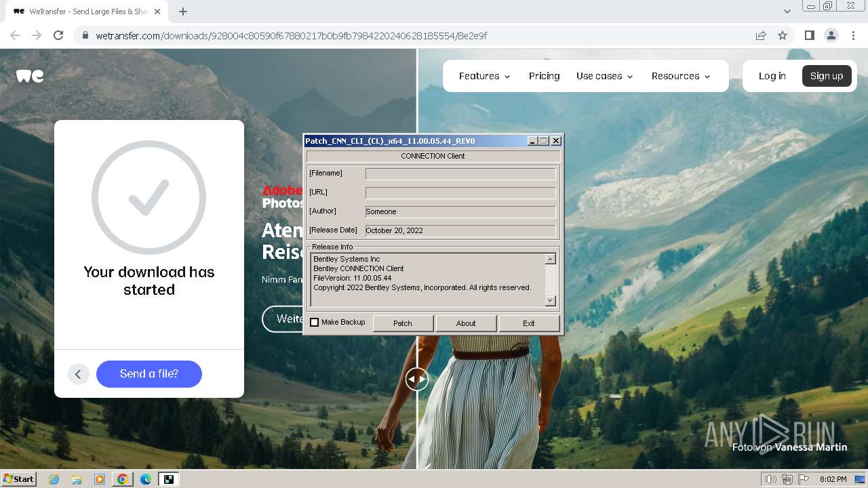Click the About button in patcher
The height and width of the screenshot is (488, 868).
click(x=466, y=323)
